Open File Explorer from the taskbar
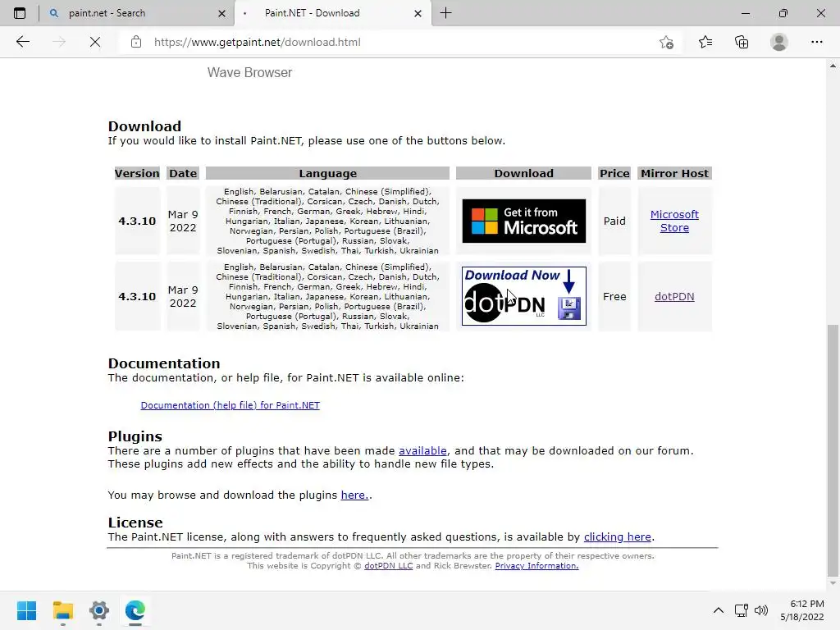Screen dimensions: 840x630 point(63,610)
